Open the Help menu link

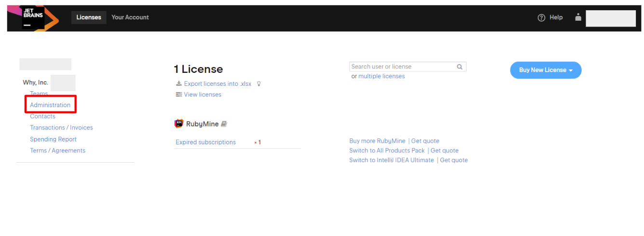(x=556, y=17)
